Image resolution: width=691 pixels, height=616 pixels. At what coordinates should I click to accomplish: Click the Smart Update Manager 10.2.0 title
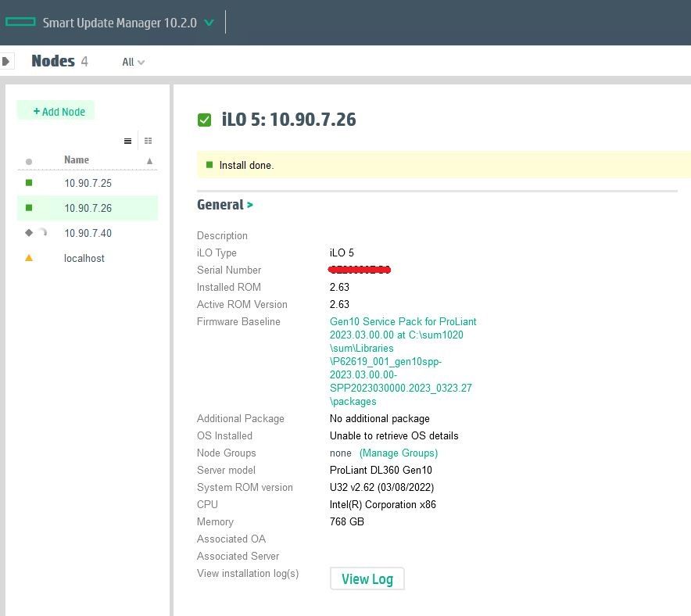click(120, 23)
